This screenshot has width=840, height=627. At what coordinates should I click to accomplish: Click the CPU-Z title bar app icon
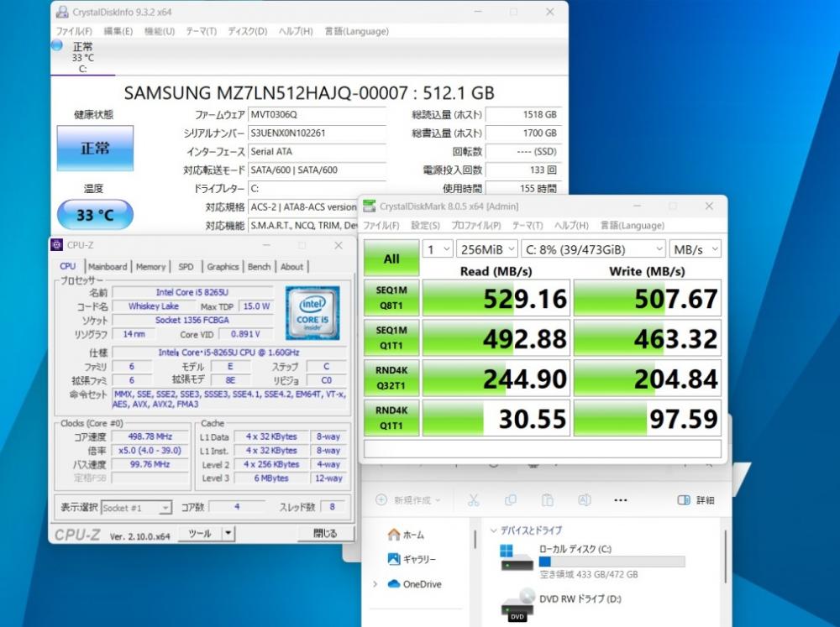(57, 245)
